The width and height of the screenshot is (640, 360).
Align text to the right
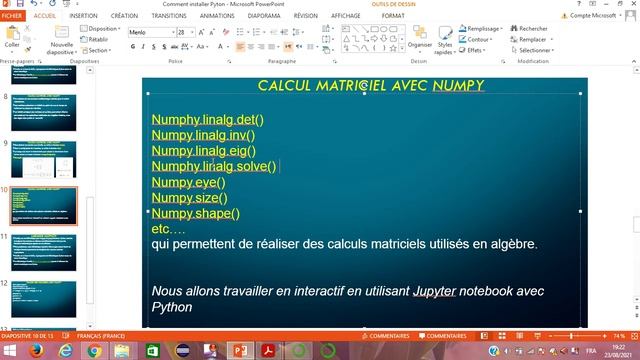[261, 47]
